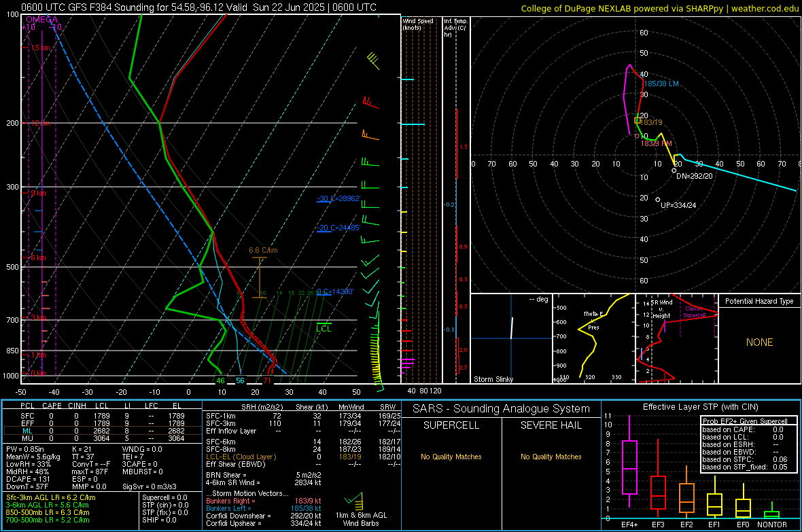This screenshot has width=802, height=532.
Task: Click the SFC parcel row label
Action: coord(27,416)
